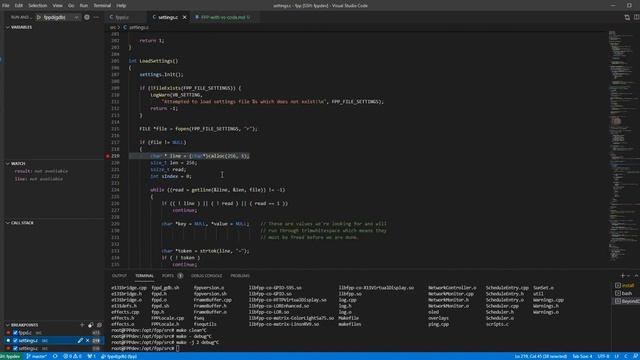Remove the selected settings.c breakpoint with X
This screenshot has height=360, width=640.
coord(87,340)
